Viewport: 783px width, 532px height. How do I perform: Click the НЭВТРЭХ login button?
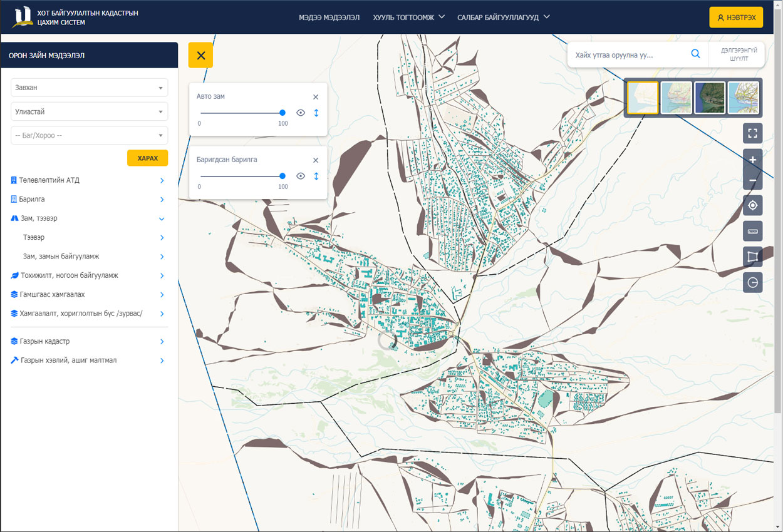(736, 18)
